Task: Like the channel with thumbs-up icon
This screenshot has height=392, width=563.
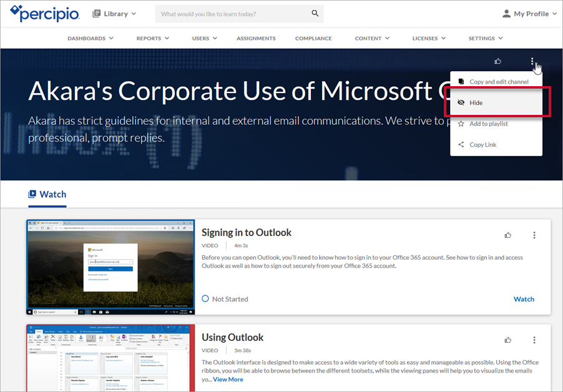Action: 497,61
